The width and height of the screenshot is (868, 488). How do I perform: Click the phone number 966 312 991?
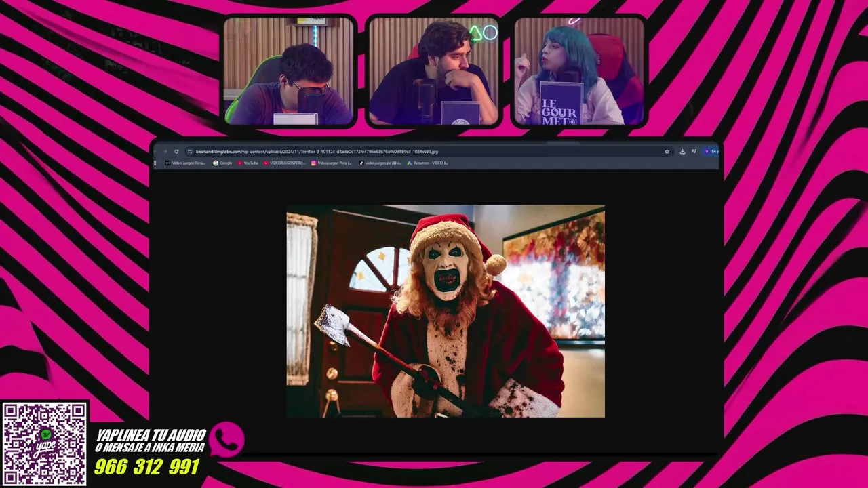[146, 467]
